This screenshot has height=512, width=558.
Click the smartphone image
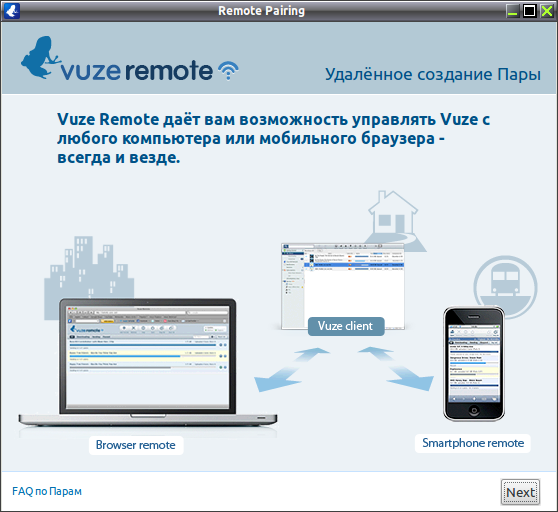pos(474,364)
